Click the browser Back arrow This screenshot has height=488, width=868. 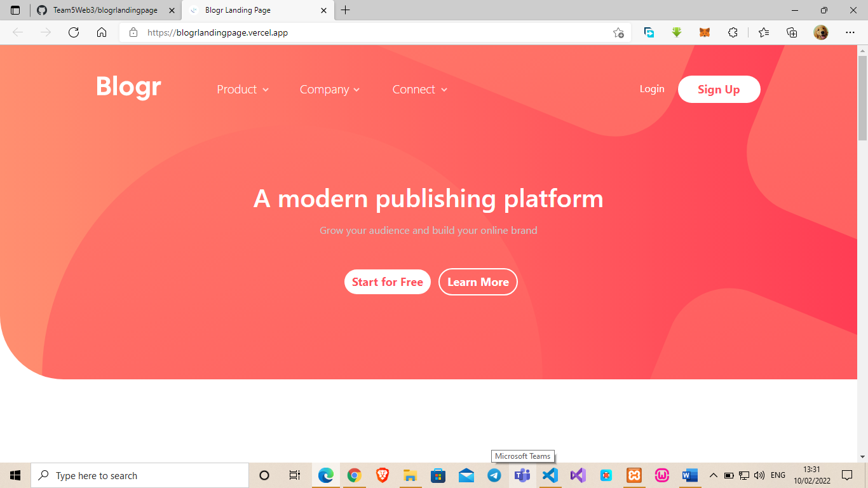pyautogui.click(x=18, y=32)
